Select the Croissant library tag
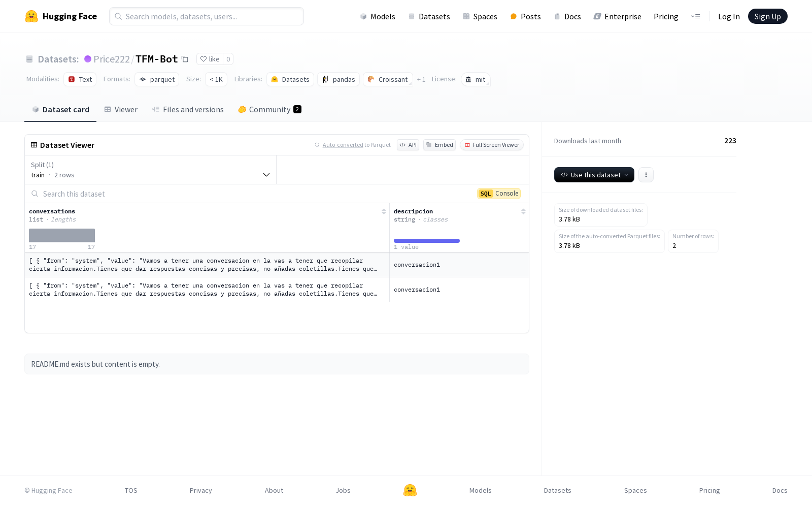Image resolution: width=812 pixels, height=508 pixels. pos(388,79)
